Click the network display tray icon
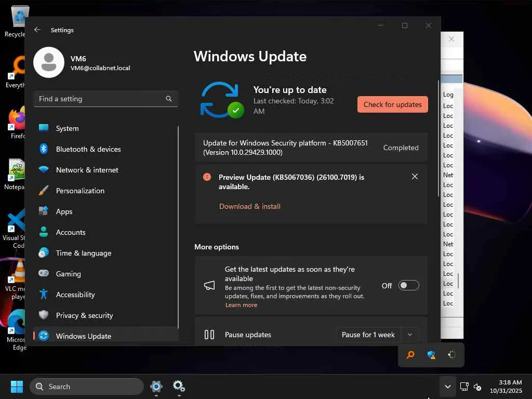The height and width of the screenshot is (399, 532). (464, 387)
